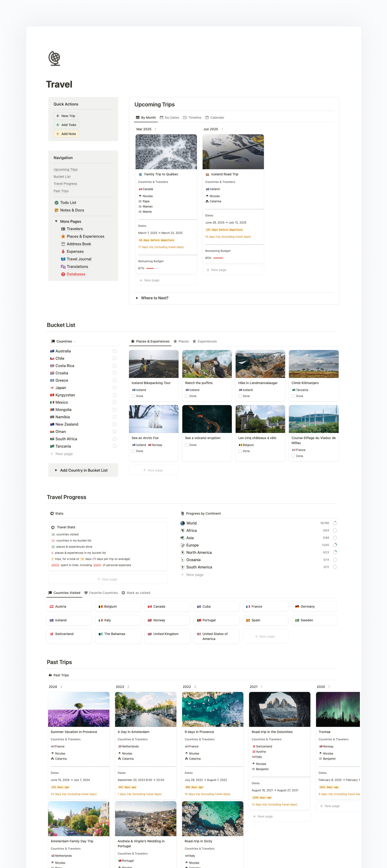Click the New Trip button

(66, 116)
